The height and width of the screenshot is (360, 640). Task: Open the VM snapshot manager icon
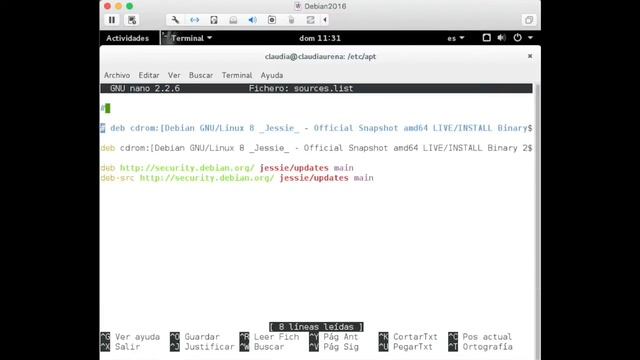pos(132,20)
